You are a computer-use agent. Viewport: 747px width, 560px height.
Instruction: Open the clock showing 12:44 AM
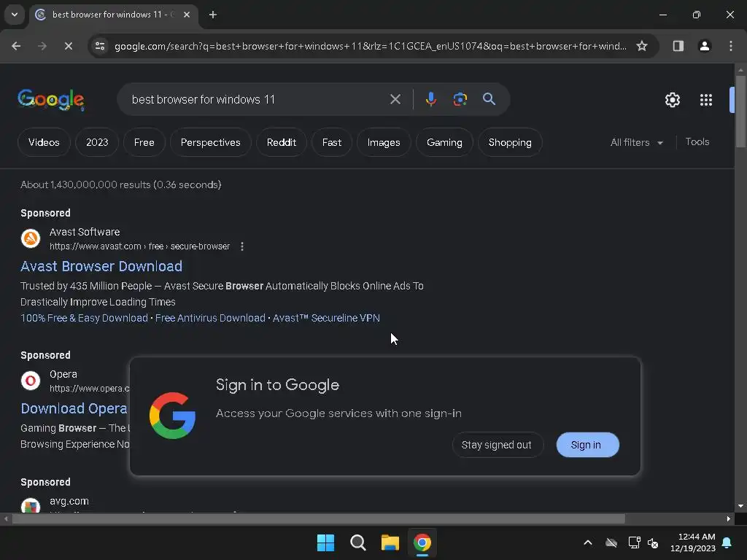point(693,542)
